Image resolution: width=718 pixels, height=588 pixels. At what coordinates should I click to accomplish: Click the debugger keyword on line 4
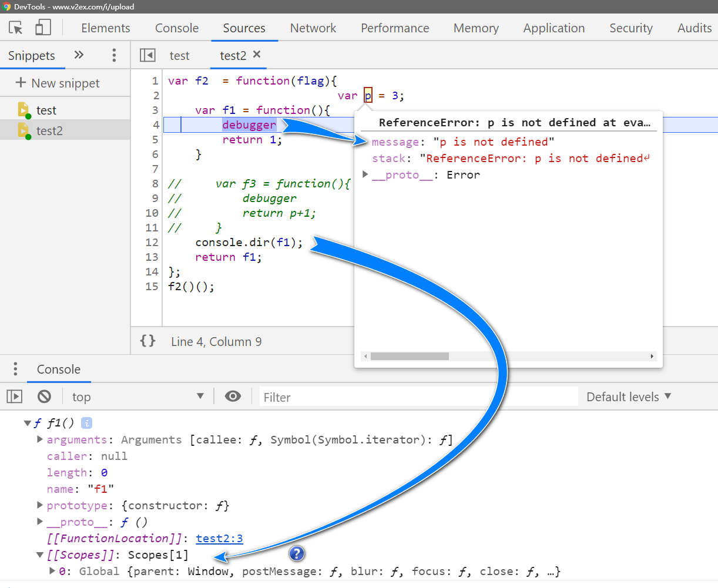tap(249, 125)
